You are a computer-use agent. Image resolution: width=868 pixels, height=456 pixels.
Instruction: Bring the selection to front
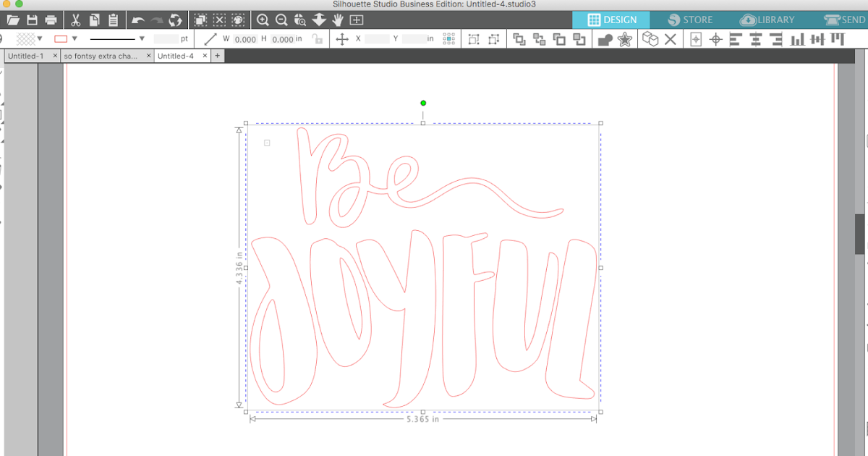tap(519, 39)
